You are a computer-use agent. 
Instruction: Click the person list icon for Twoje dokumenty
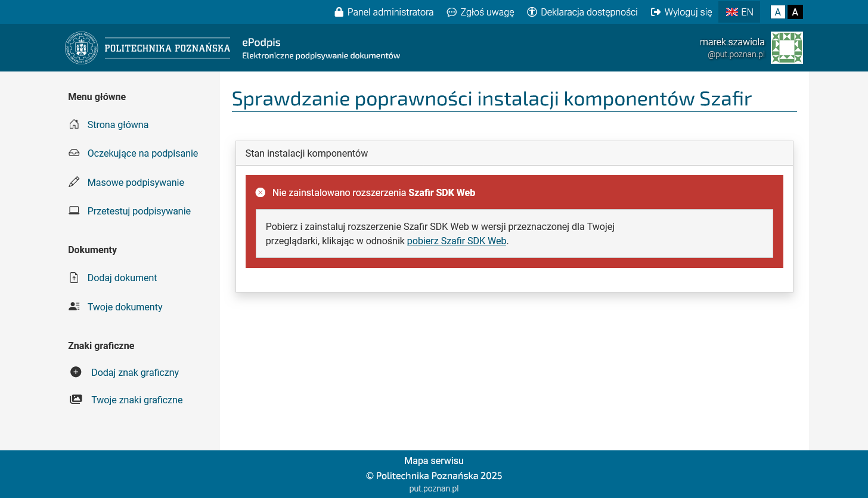tap(74, 307)
